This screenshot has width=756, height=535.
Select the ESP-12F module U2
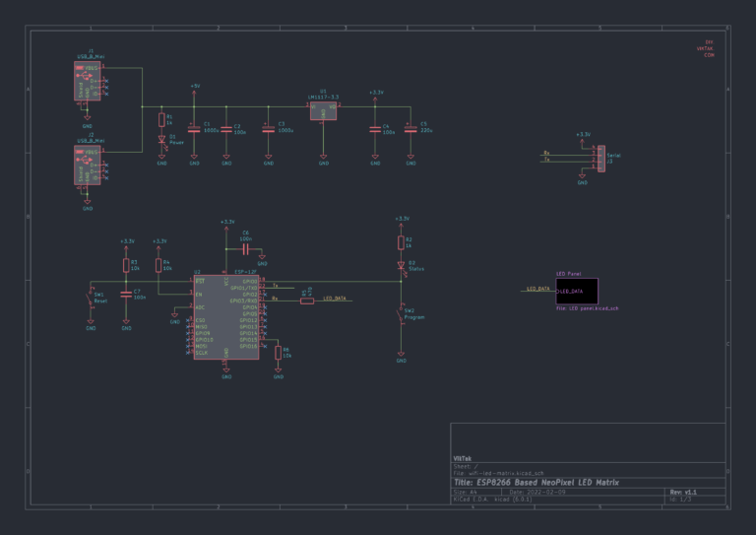click(x=226, y=317)
